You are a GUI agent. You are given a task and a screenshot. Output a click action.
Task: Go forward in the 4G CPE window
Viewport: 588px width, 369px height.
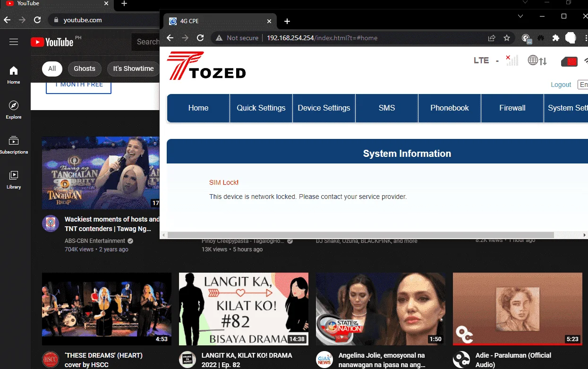pos(185,38)
